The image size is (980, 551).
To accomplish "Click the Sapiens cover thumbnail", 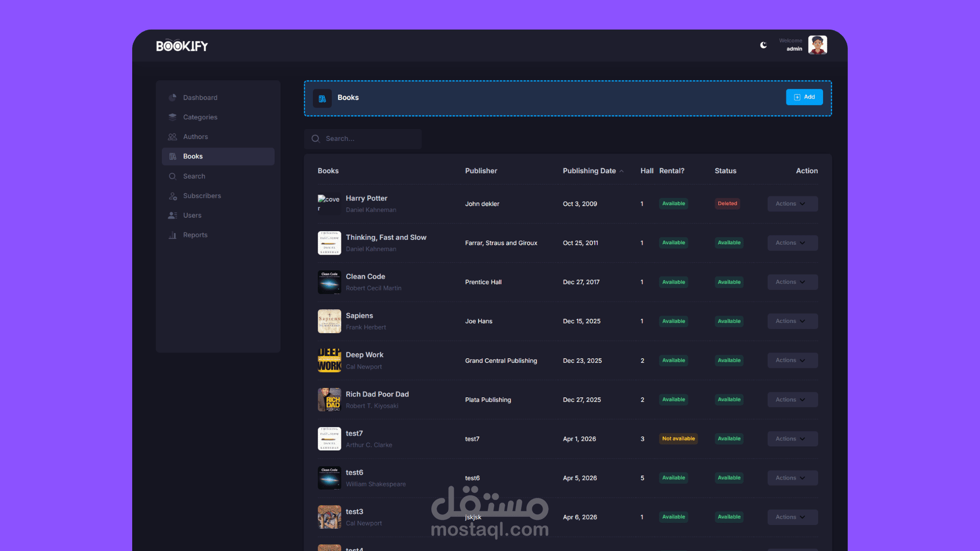I will click(x=329, y=321).
